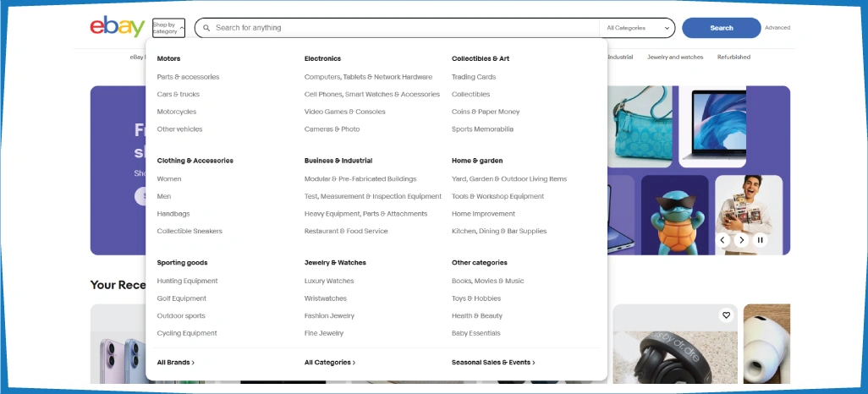Choose Collectible Sneakers category

click(190, 231)
